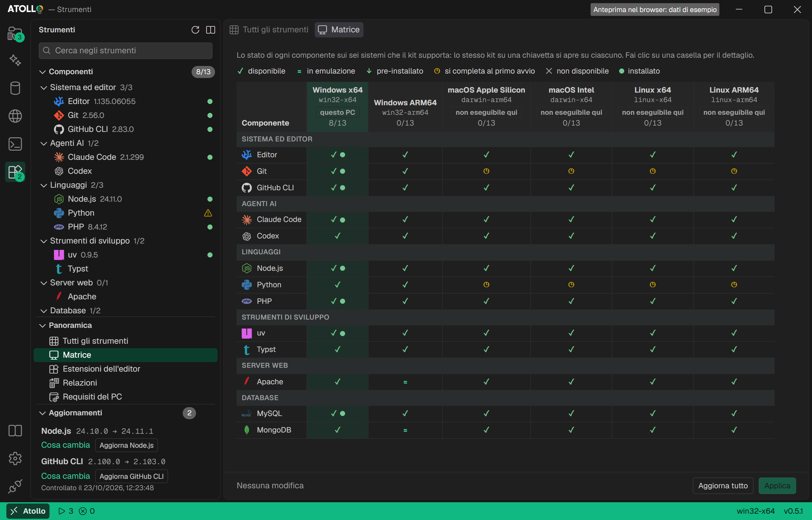This screenshot has width=812, height=520.
Task: Click the Atollo remote indicator in the status bar
Action: (x=28, y=511)
